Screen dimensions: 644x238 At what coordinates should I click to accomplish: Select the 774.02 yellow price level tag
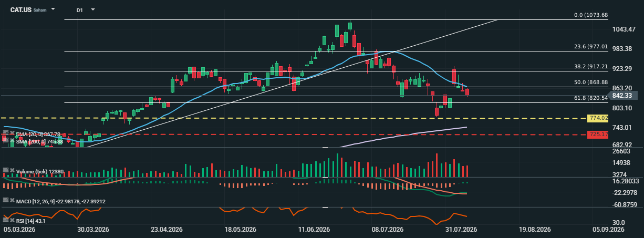(x=598, y=118)
